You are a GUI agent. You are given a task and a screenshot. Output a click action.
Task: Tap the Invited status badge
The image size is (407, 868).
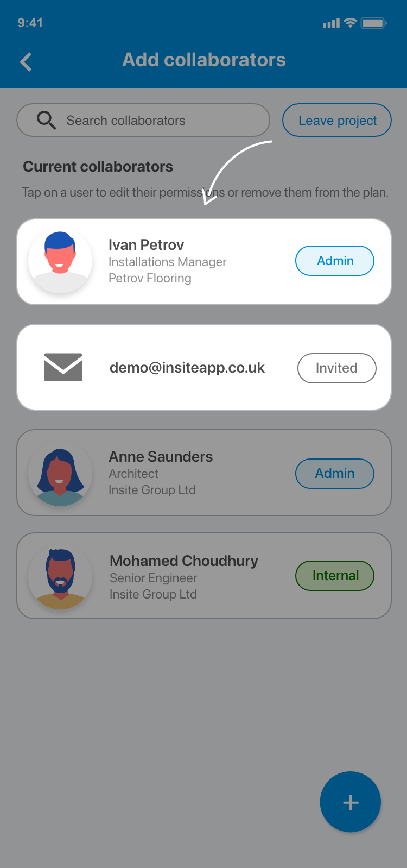tap(336, 368)
